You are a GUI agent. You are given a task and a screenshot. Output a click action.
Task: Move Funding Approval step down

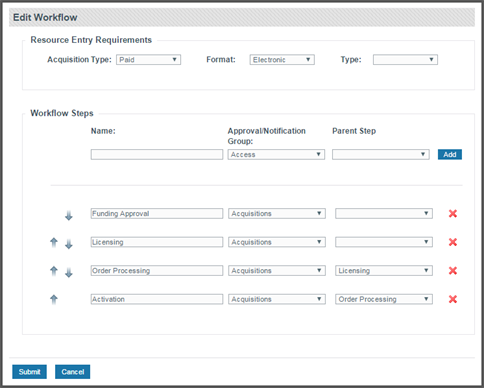click(69, 216)
